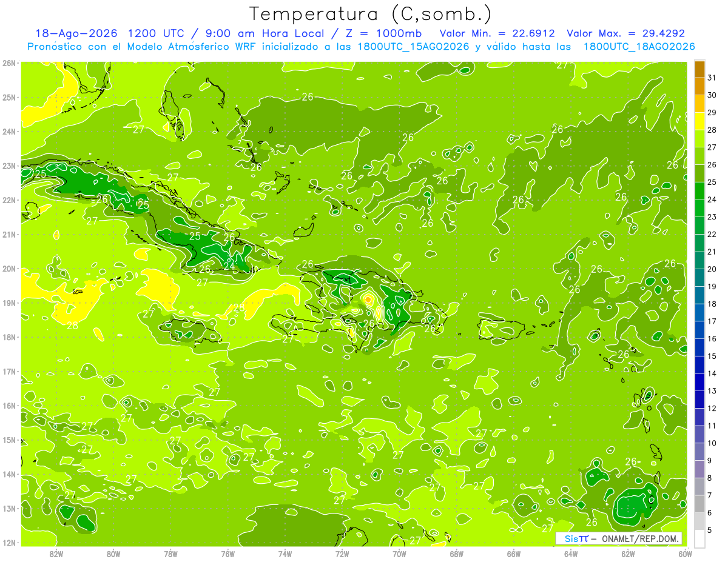The width and height of the screenshot is (728, 562).
Task: Click the '82W' longitude axis label
Action: click(56, 554)
